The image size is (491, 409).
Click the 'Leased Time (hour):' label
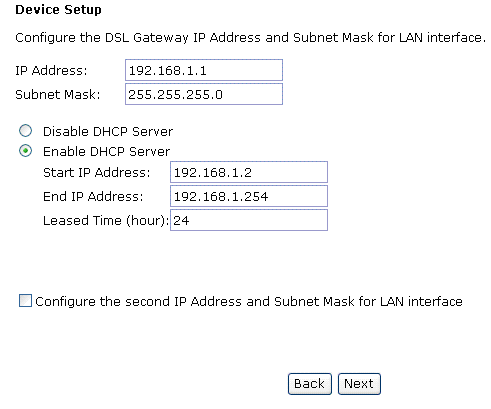pyautogui.click(x=106, y=220)
